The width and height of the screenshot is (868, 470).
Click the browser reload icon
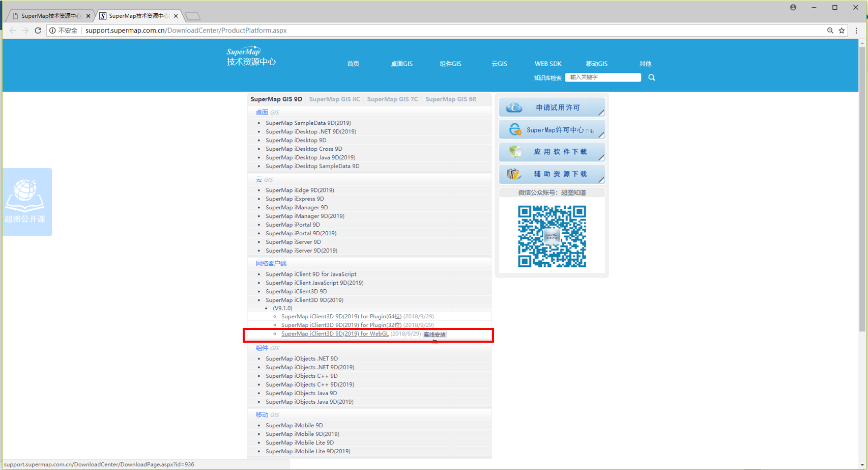tap(38, 31)
